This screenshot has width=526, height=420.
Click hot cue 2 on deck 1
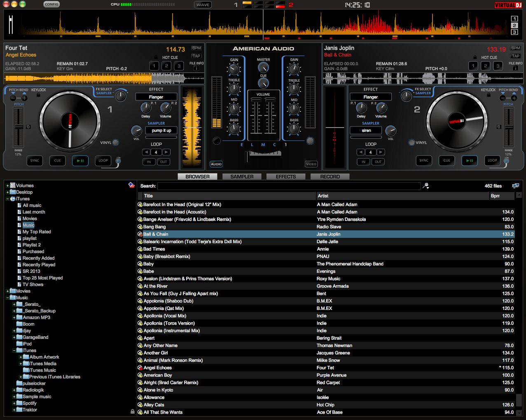(166, 66)
